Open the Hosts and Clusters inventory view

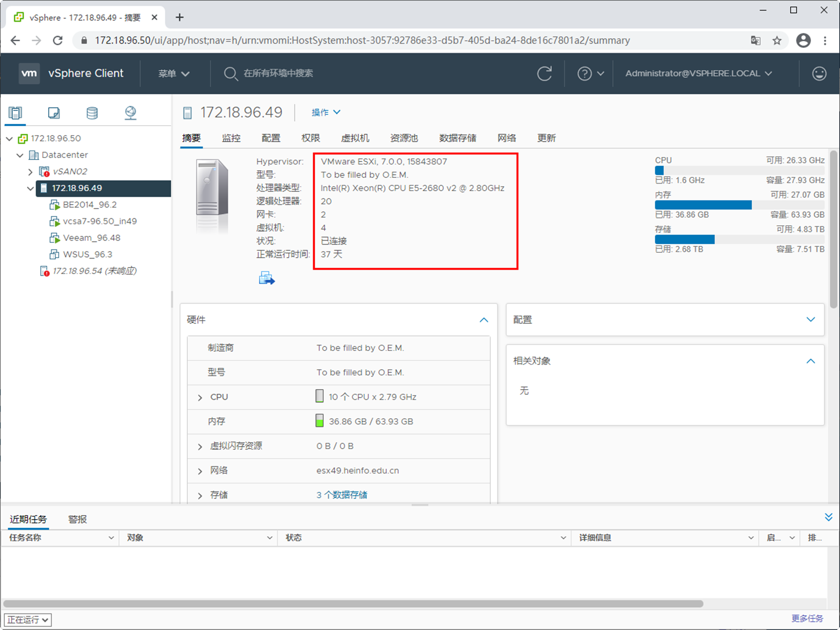tap(15, 112)
